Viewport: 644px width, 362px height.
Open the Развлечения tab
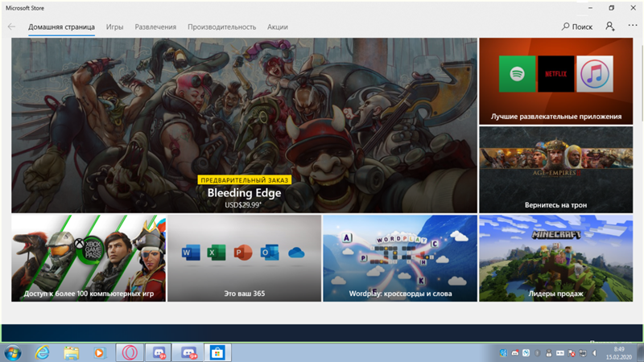155,27
